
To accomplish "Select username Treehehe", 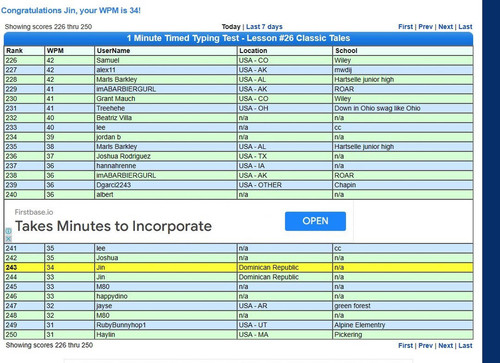I will [x=110, y=108].
